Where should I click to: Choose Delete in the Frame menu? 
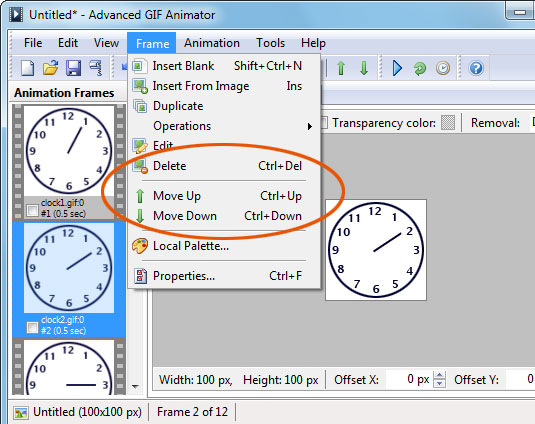225,166
